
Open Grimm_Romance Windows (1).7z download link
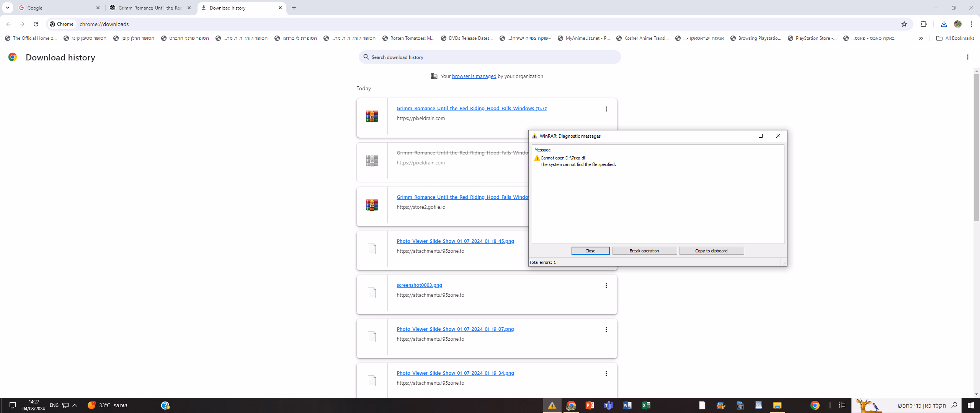click(x=472, y=108)
